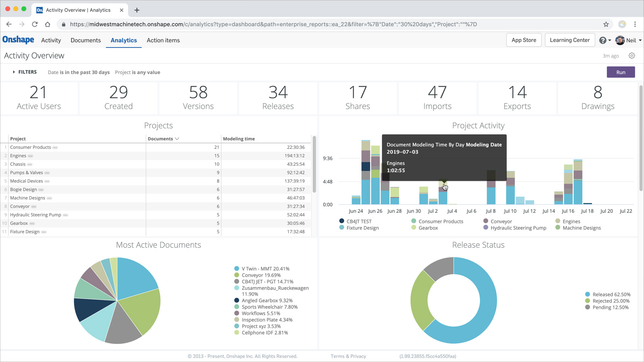Go to browser home page icon
This screenshot has height=362, width=644.
tap(47, 24)
